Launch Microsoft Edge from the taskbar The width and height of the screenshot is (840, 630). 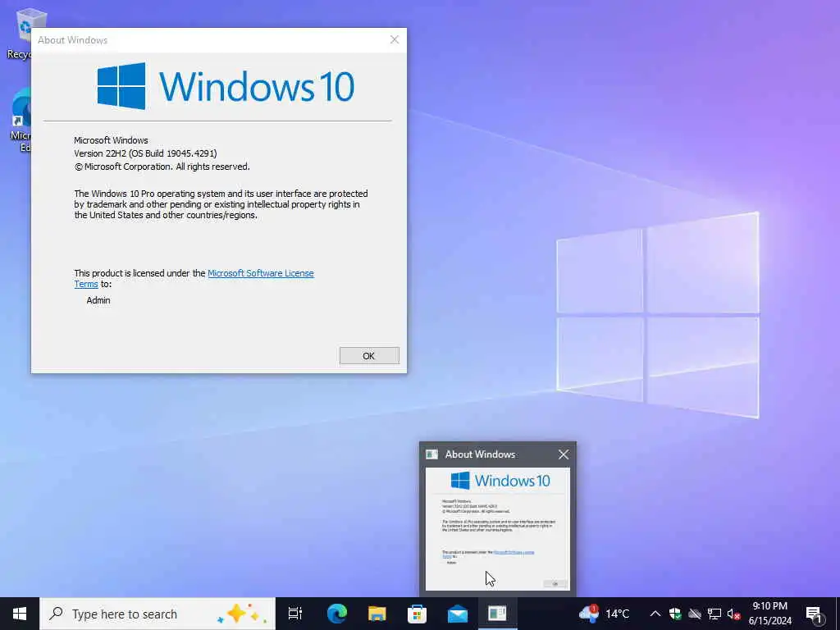click(x=337, y=614)
